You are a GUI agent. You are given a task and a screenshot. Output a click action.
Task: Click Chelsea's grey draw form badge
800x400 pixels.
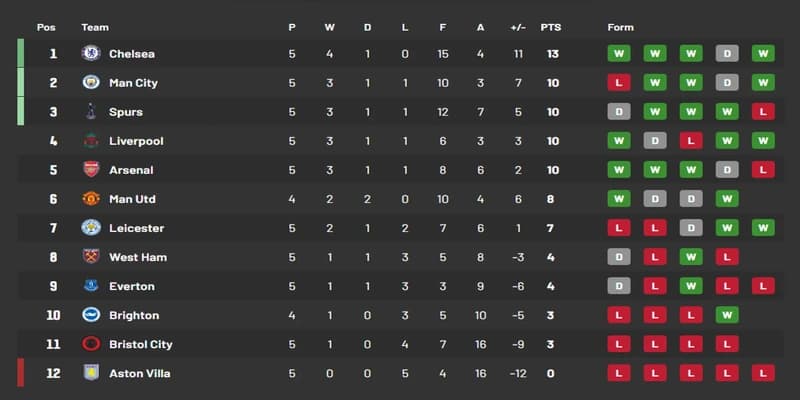coord(727,53)
